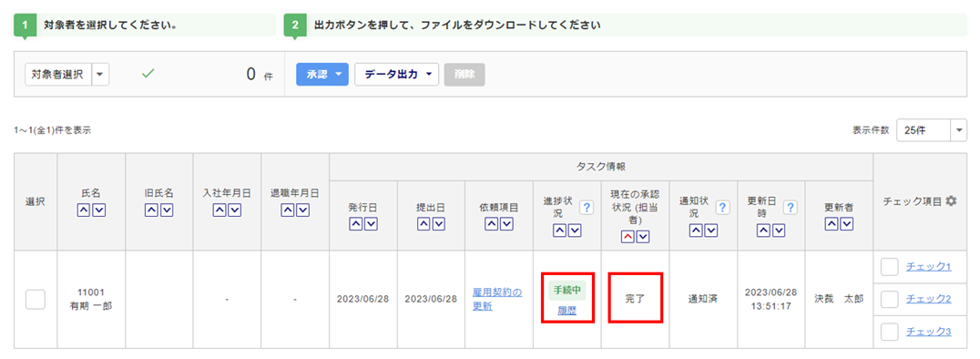The width and height of the screenshot is (980, 359).
Task: Sort 通知状況 column ascending
Action: pyautogui.click(x=696, y=231)
